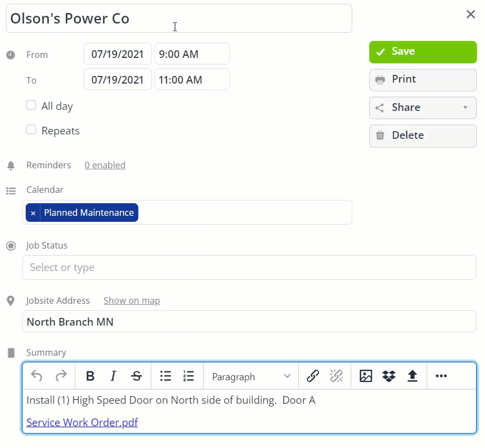Save the event with green button

[x=423, y=52]
